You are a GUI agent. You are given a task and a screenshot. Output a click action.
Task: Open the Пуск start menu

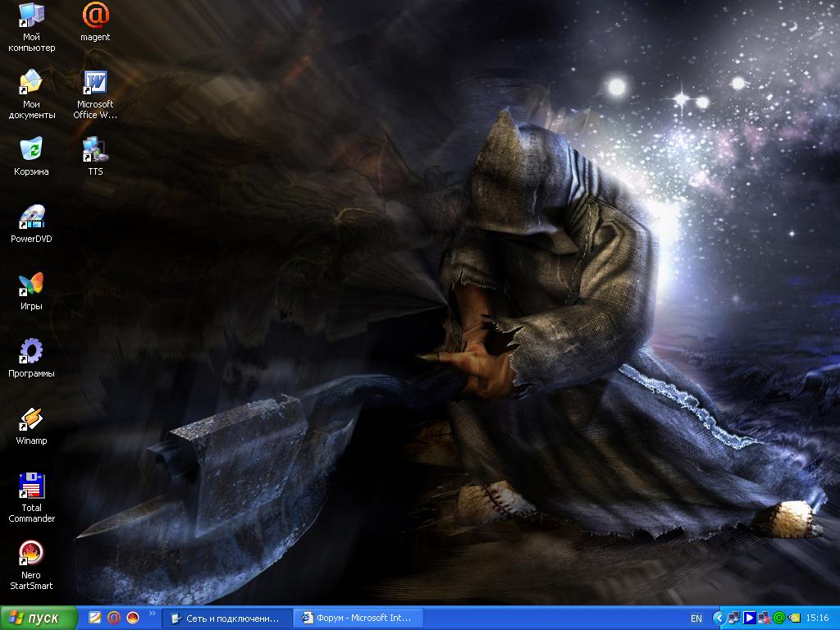click(38, 619)
